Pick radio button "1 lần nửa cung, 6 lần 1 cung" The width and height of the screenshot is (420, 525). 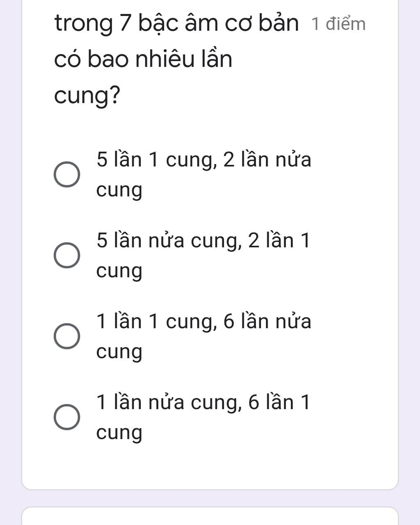tap(67, 417)
